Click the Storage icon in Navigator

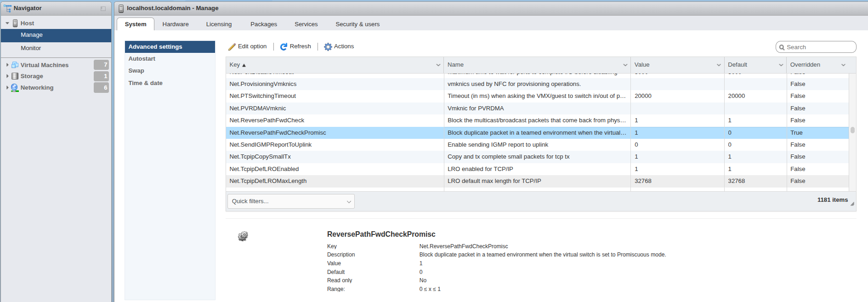(x=15, y=76)
